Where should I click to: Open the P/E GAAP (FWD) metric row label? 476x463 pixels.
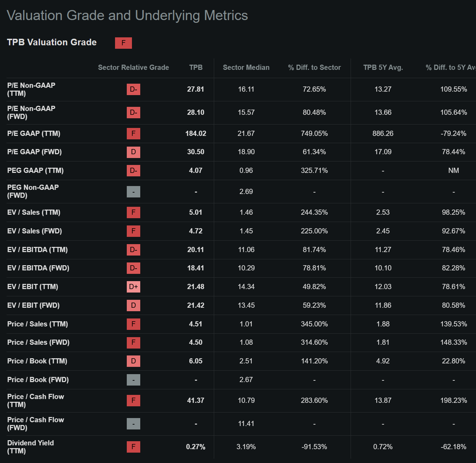35,152
